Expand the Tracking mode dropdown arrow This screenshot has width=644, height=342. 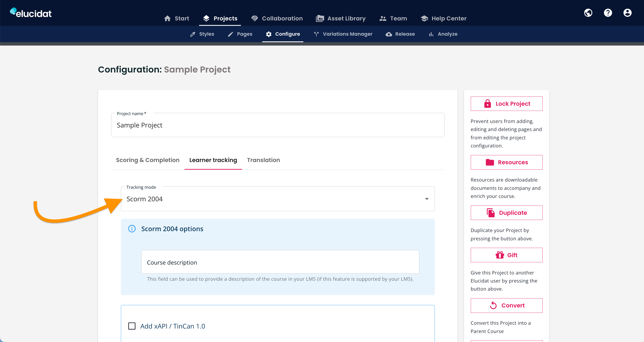click(x=427, y=199)
